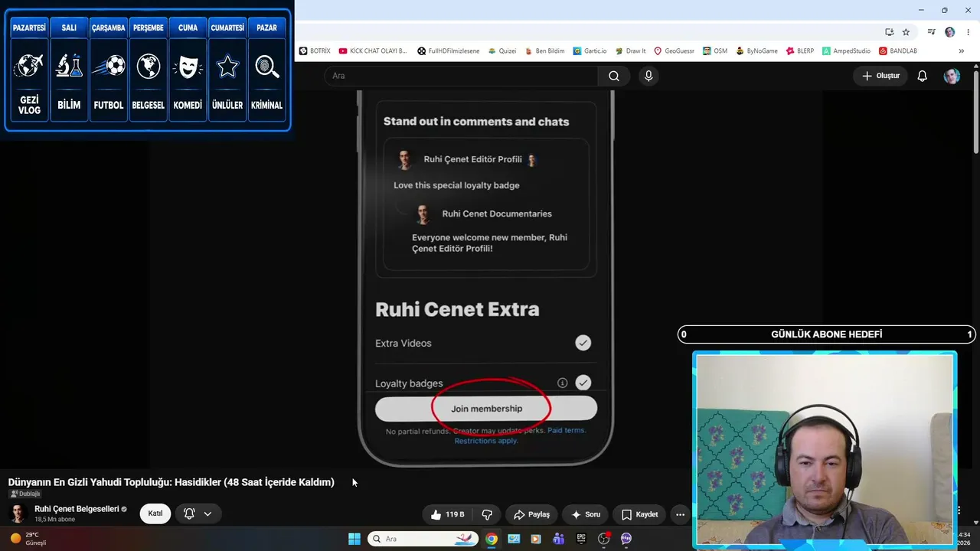
Task: Open the KICK CHAT OLAYI bookmark
Action: coord(373,51)
